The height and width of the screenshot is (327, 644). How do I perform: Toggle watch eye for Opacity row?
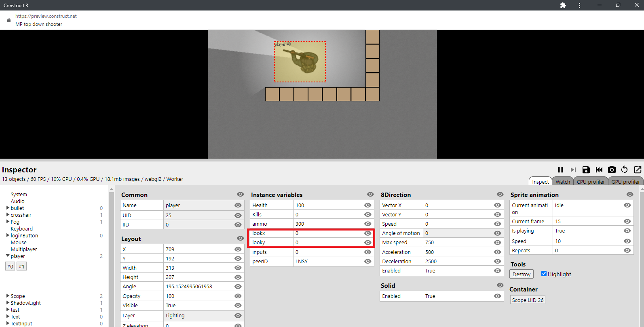pos(238,296)
